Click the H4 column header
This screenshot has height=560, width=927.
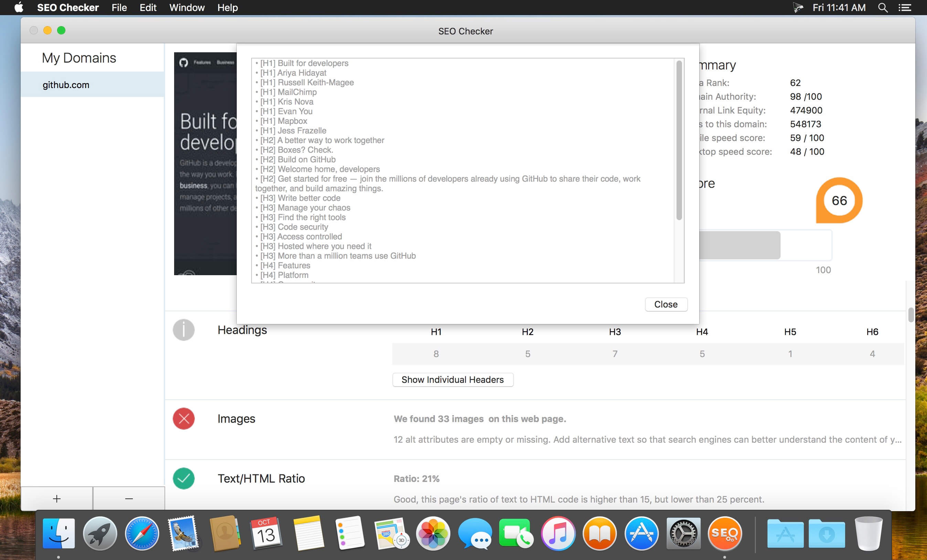click(x=702, y=332)
